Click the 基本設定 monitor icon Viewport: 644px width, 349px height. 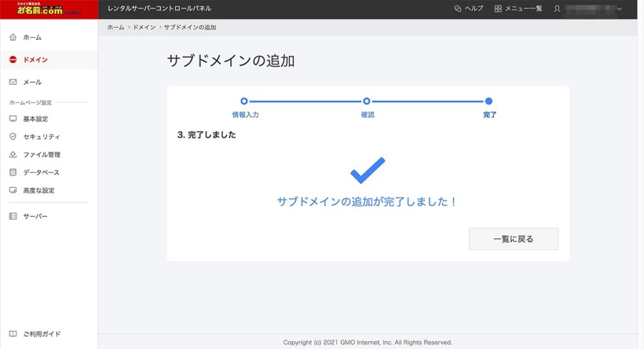click(13, 119)
